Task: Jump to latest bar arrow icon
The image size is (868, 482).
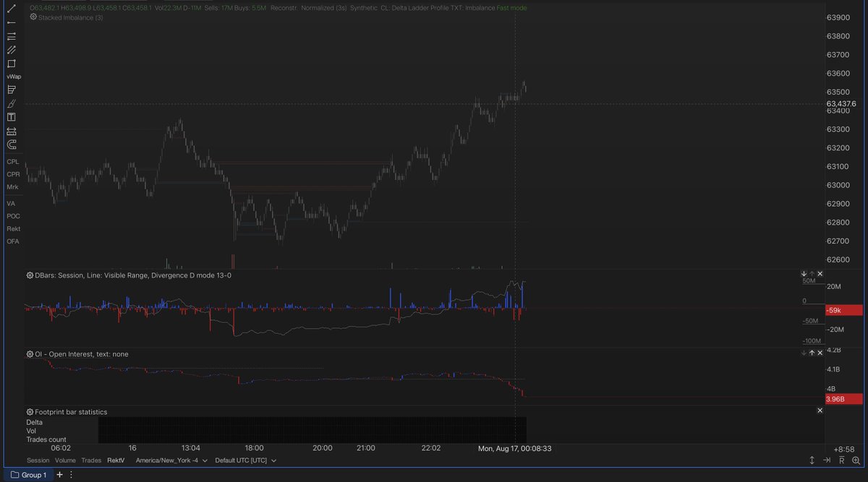Action: point(827,460)
